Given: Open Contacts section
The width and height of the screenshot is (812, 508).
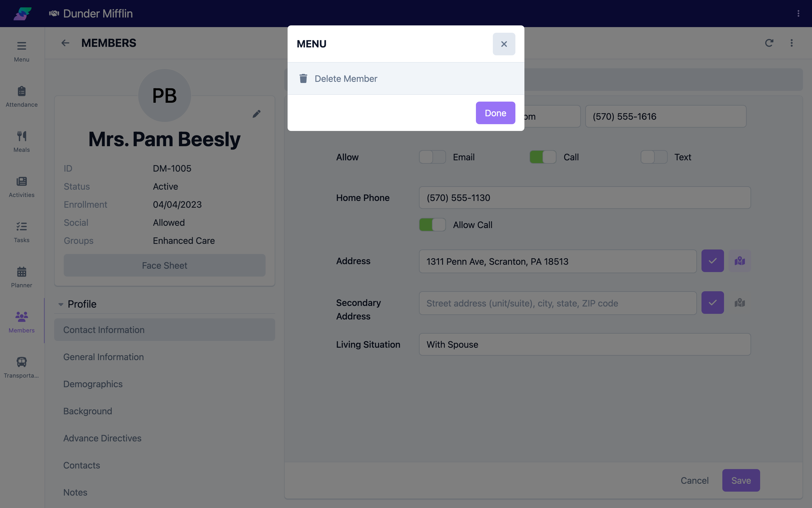Looking at the screenshot, I should point(164,465).
